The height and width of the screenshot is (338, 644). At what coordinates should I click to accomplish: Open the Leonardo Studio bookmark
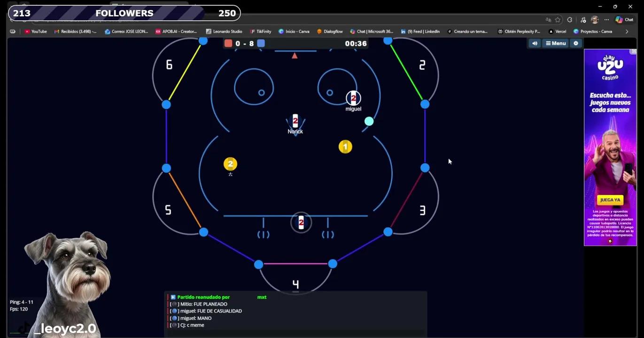[x=224, y=31]
